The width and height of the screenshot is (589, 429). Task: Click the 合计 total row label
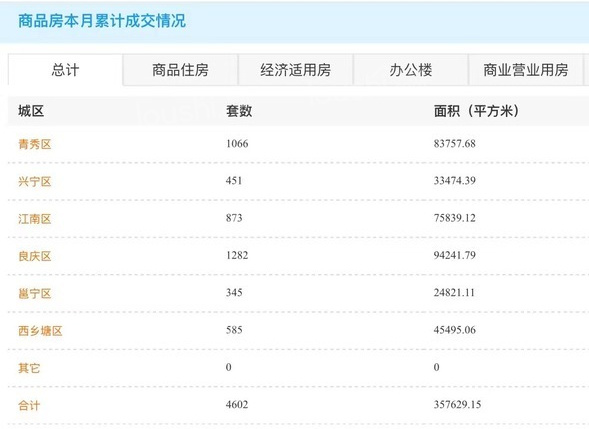[29, 405]
